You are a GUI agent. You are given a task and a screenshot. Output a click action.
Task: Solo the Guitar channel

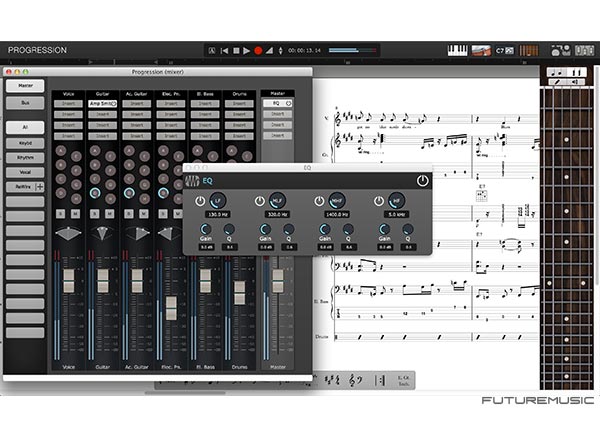pos(94,214)
